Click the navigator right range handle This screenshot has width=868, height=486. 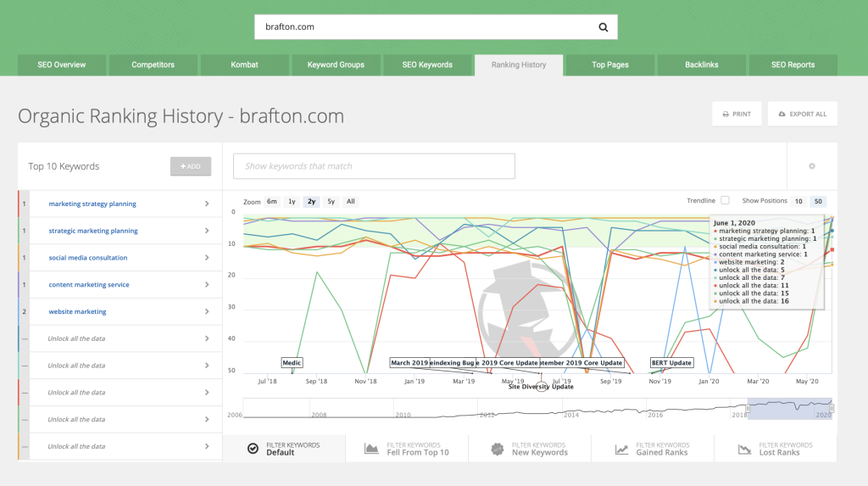[832, 409]
